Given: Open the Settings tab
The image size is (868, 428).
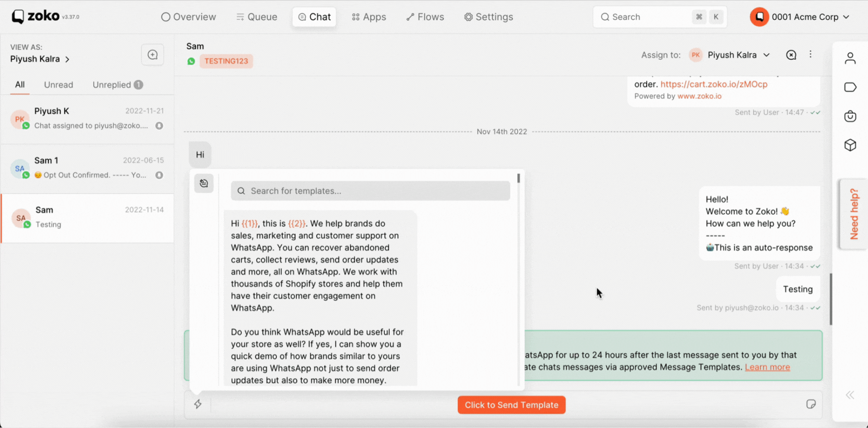Looking at the screenshot, I should pyautogui.click(x=488, y=17).
